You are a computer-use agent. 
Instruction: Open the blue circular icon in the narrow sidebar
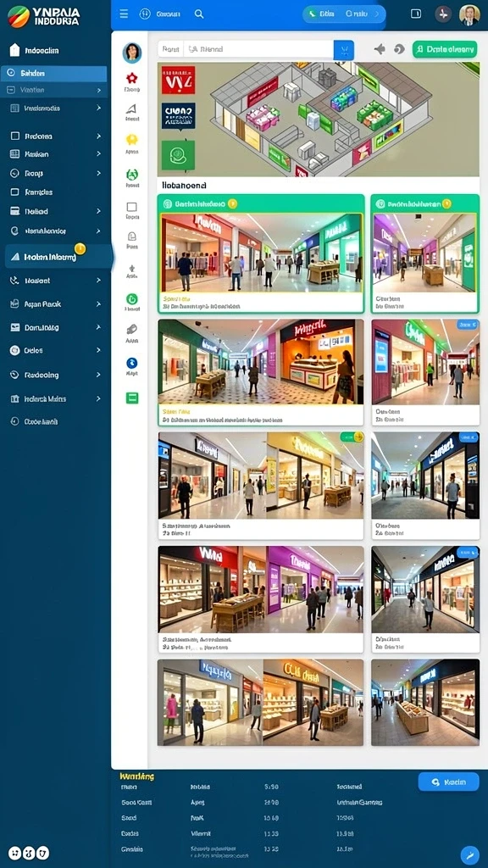pos(131,363)
